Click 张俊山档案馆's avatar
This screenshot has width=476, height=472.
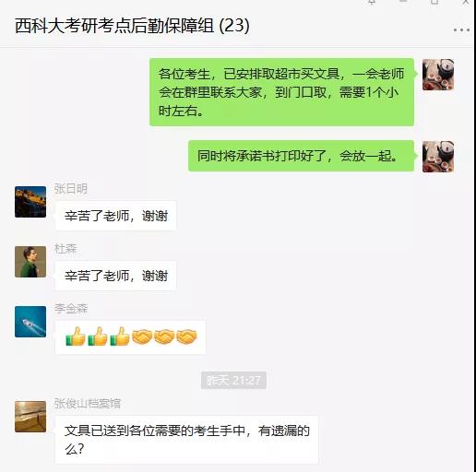30,417
